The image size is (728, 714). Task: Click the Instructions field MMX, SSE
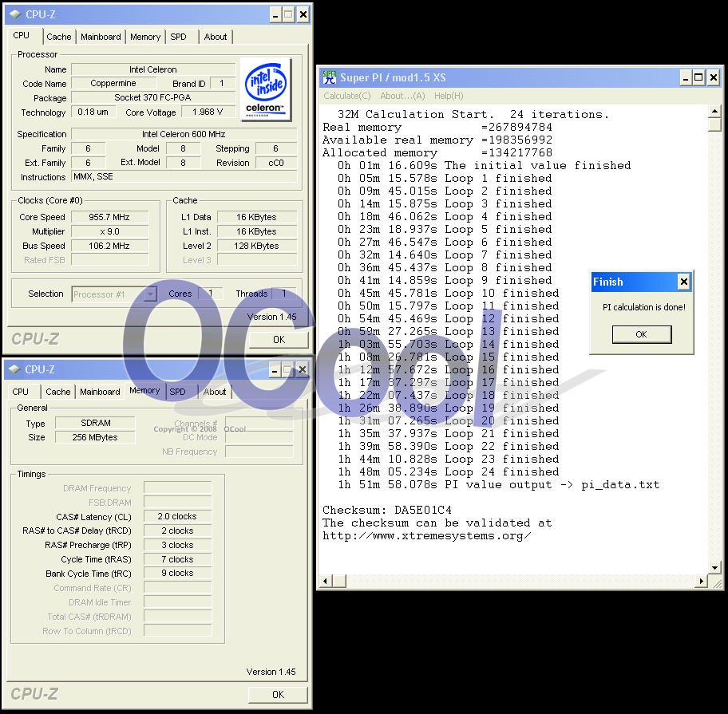[184, 177]
